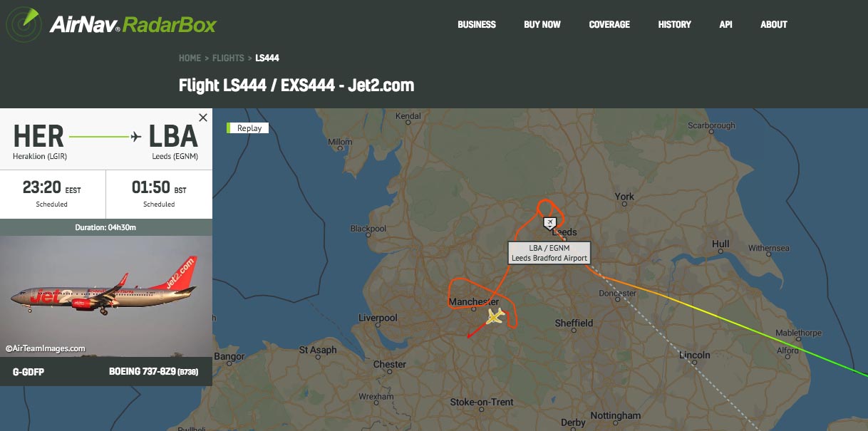Click the FLIGHTS breadcrumb link
868x431 pixels.
(x=228, y=58)
